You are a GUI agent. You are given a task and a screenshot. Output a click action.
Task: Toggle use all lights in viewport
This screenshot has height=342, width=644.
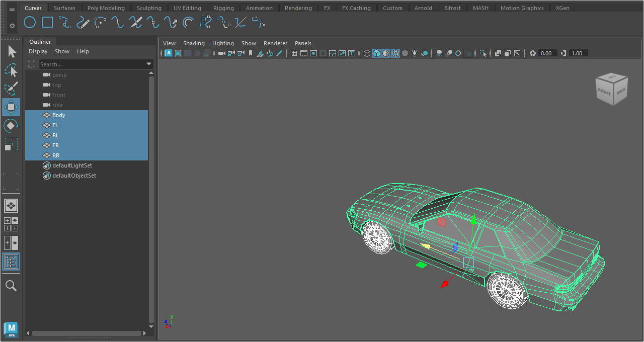[x=415, y=53]
